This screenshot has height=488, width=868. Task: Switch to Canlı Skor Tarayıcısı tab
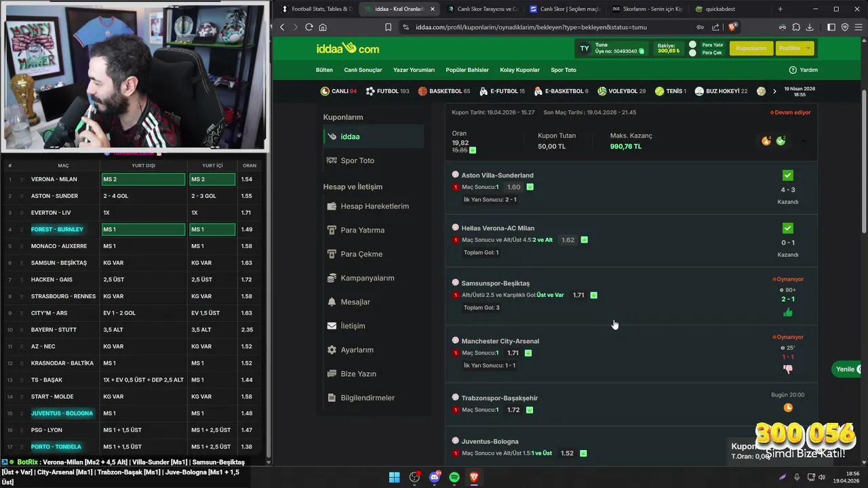tap(483, 9)
